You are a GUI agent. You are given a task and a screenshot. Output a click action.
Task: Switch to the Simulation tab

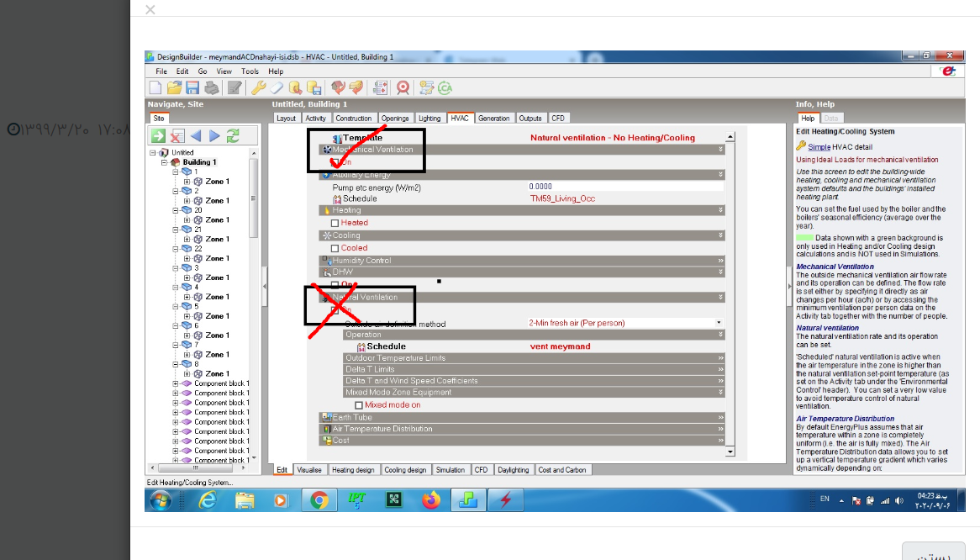[x=450, y=470]
